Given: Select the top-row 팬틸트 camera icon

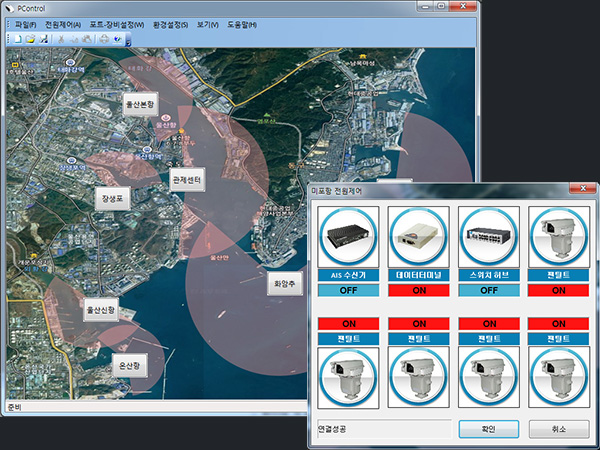Looking at the screenshot, I should [559, 236].
